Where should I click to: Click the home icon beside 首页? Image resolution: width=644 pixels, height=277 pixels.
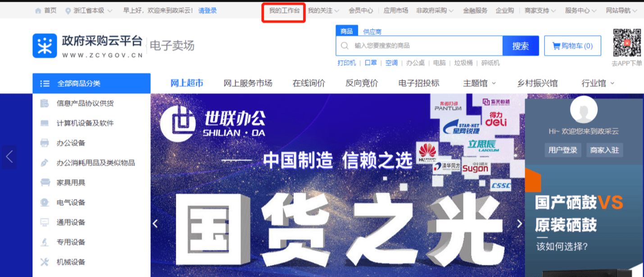(x=38, y=10)
